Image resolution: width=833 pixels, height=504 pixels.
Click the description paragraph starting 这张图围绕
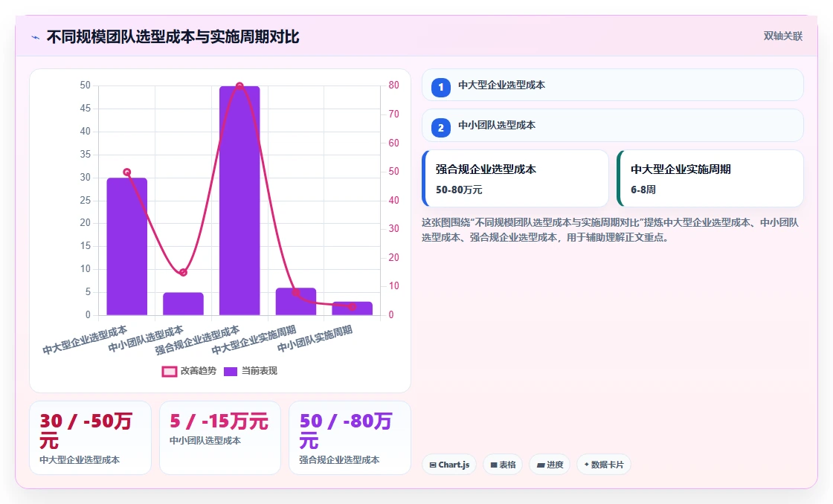coord(611,230)
